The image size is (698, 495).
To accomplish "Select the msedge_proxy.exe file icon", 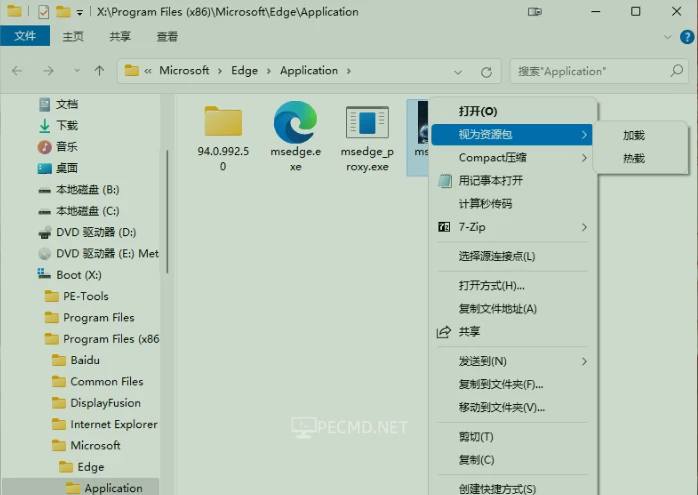I will pos(367,122).
